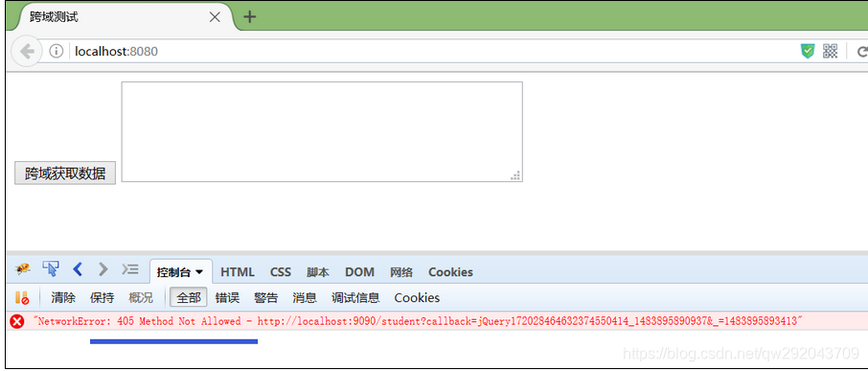
Task: Close the 跨域测试 browser tab
Action: tap(215, 17)
